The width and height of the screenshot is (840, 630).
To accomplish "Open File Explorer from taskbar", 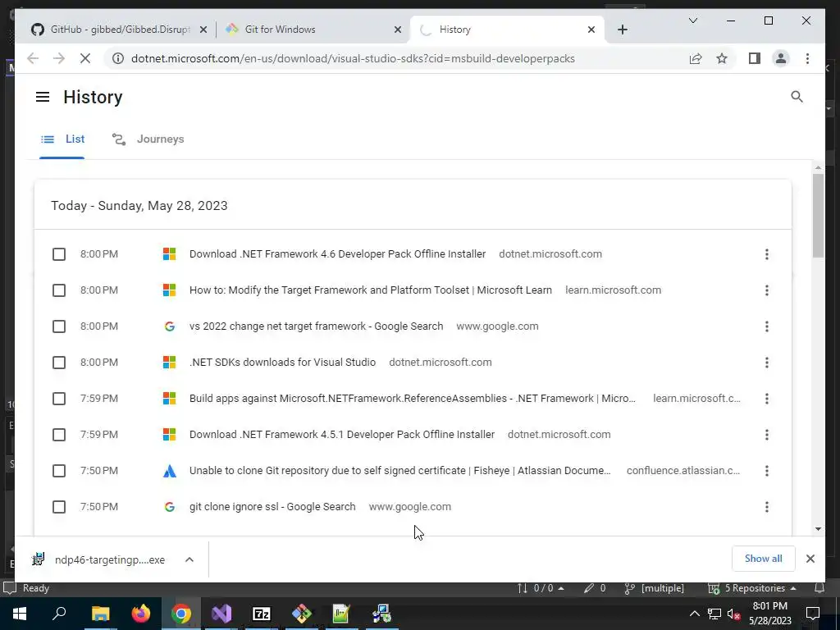I will click(x=100, y=614).
